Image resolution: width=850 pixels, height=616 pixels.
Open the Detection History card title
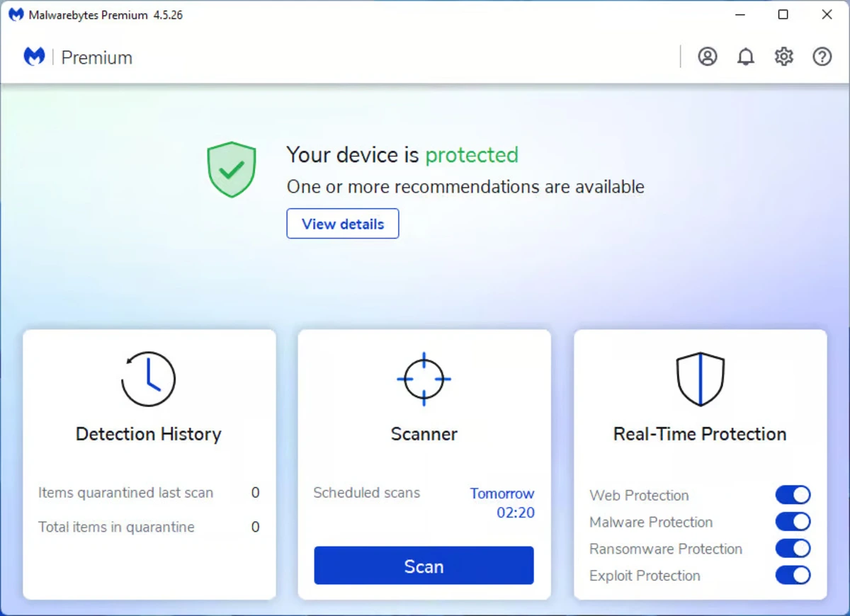(148, 434)
